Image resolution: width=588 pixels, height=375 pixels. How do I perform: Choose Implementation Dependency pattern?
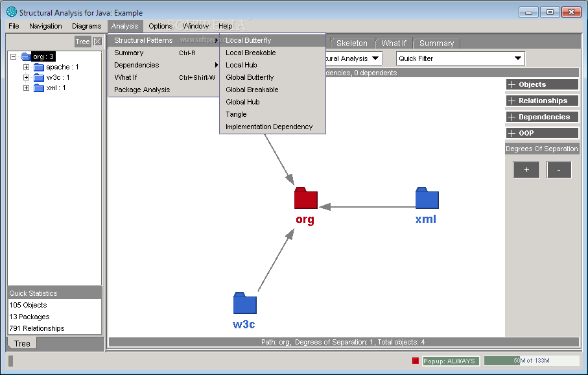click(x=273, y=127)
